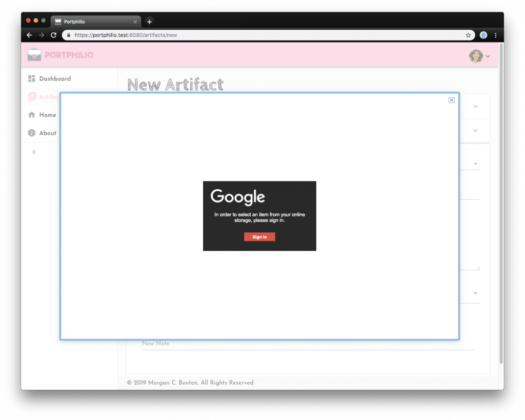Expand the dropdown arrow beside the avatar

click(x=488, y=56)
